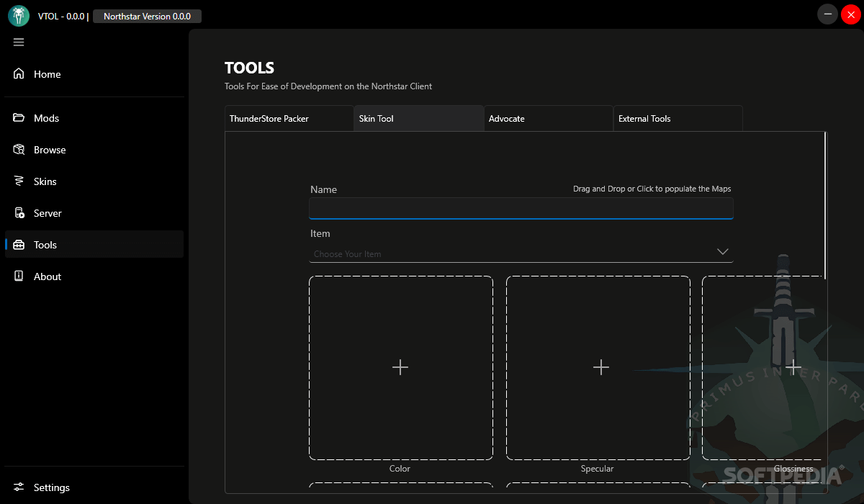Click the Home house icon
Image resolution: width=864 pixels, height=504 pixels.
coord(19,74)
